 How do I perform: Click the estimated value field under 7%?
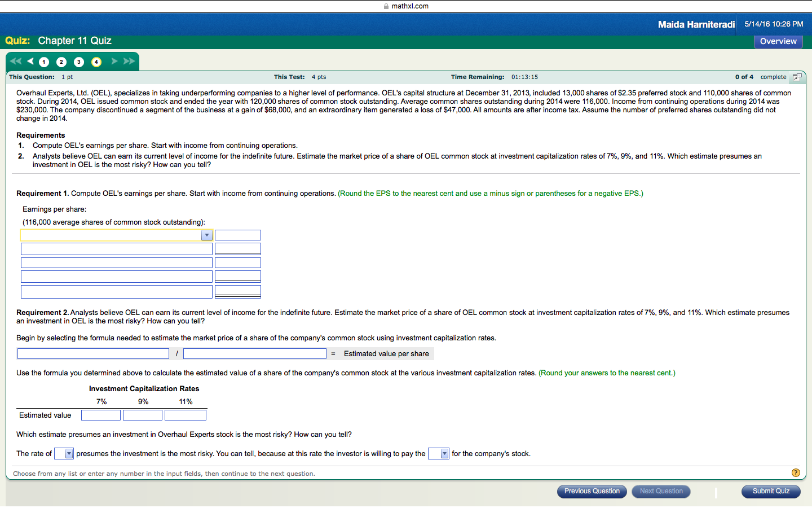pos(101,415)
